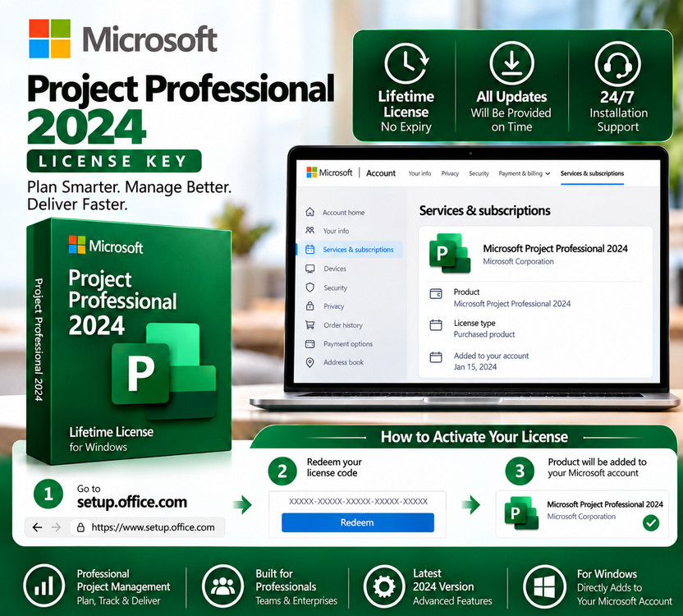Screen dimensions: 683x616
Task: Click the Microsoft Corporation link in subscriptions card
Action: [518, 261]
